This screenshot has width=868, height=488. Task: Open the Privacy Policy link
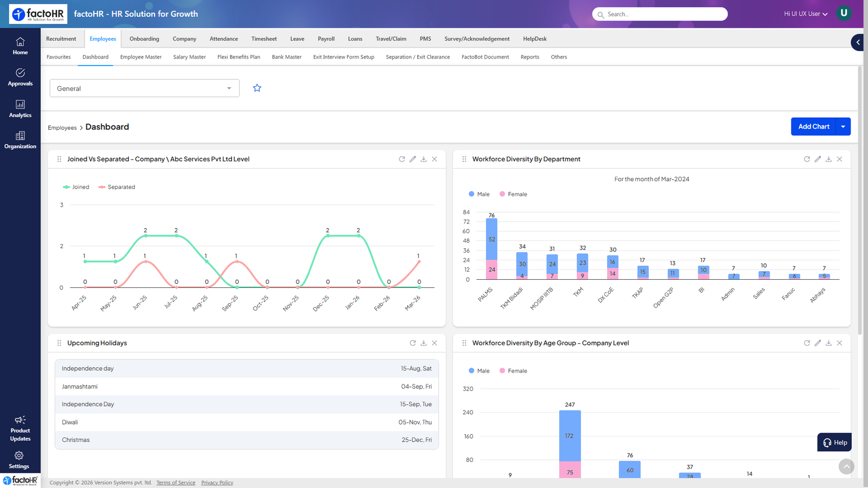point(217,483)
